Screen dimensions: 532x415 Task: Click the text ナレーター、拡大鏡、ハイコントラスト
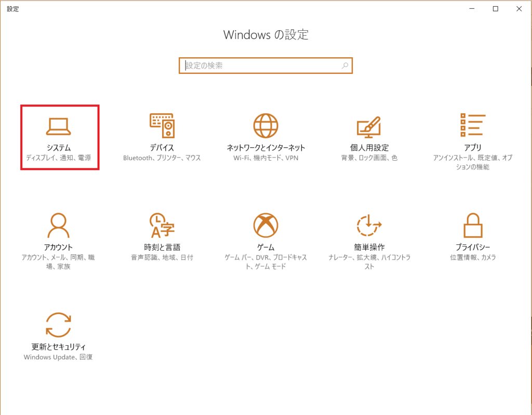(369, 262)
